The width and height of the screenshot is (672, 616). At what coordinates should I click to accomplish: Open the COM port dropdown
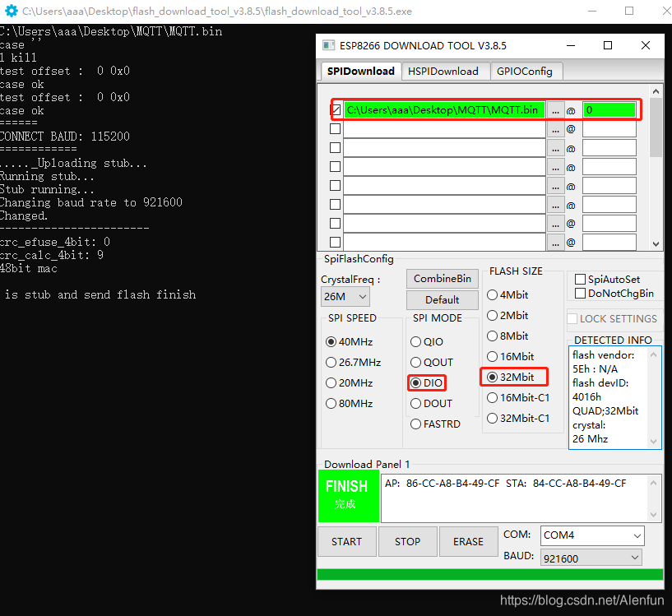pos(592,535)
